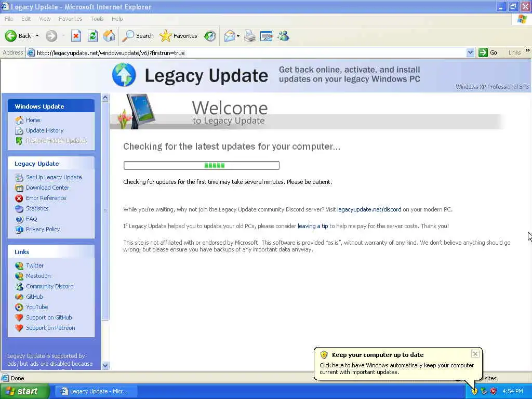532x399 pixels.
Task: Open the Search pane
Action: pyautogui.click(x=138, y=36)
